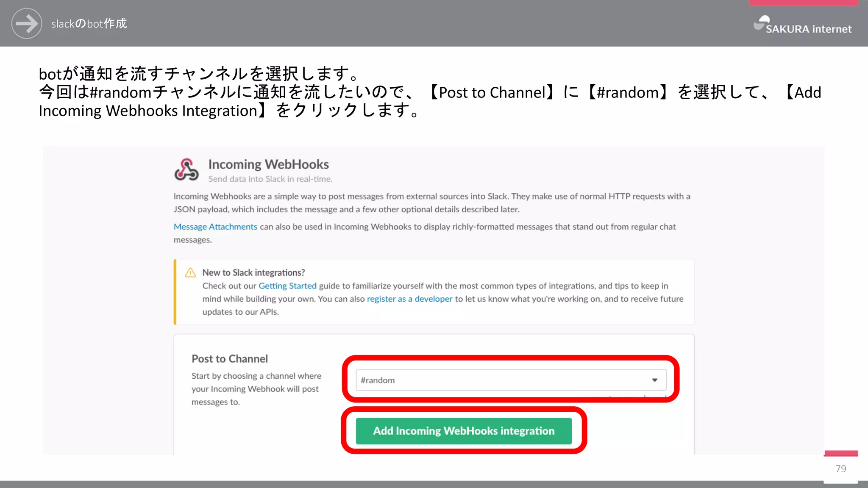Screen dimensions: 868x488
Task: Click the Post to Channel label
Action: click(x=230, y=359)
